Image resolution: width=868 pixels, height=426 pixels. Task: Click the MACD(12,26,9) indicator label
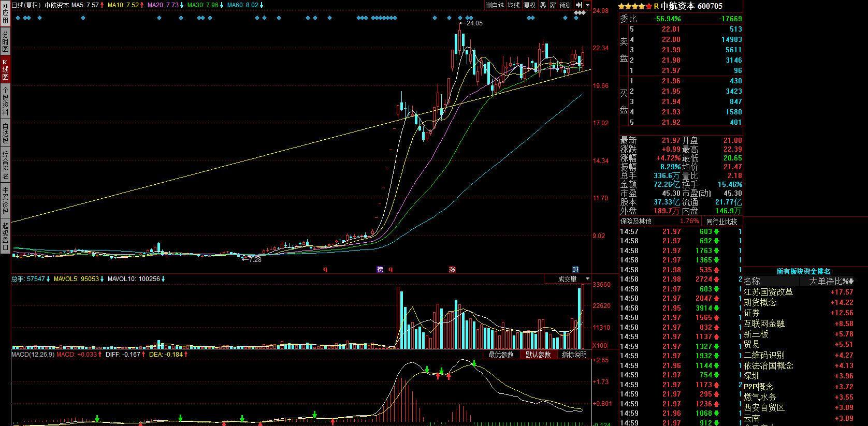pos(33,355)
